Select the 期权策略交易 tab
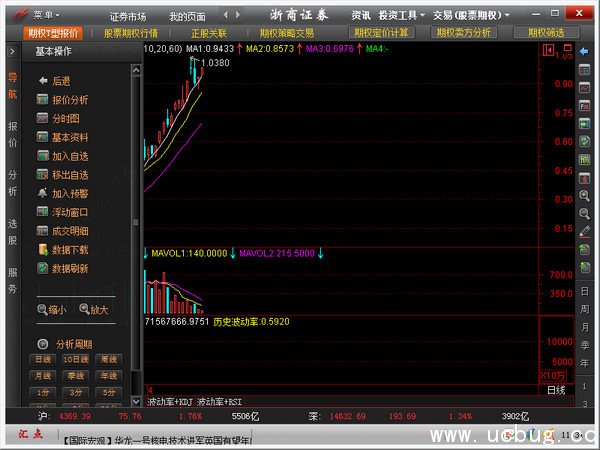The image size is (600, 450). [x=287, y=33]
